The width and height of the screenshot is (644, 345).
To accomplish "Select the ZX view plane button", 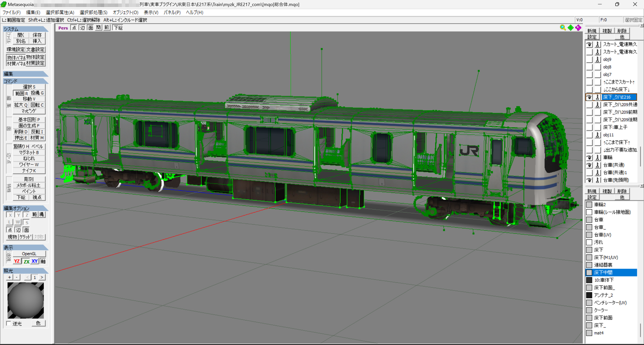I will [26, 261].
